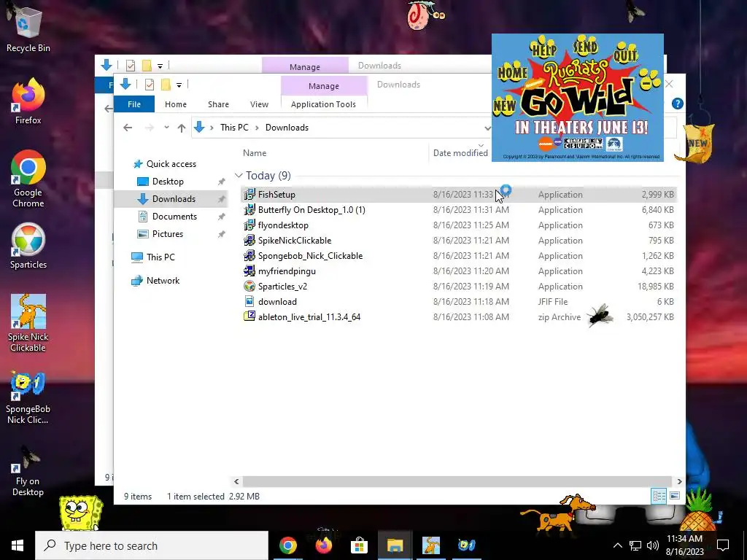
Task: Click the horizontal scrollbar track
Action: (x=457, y=481)
